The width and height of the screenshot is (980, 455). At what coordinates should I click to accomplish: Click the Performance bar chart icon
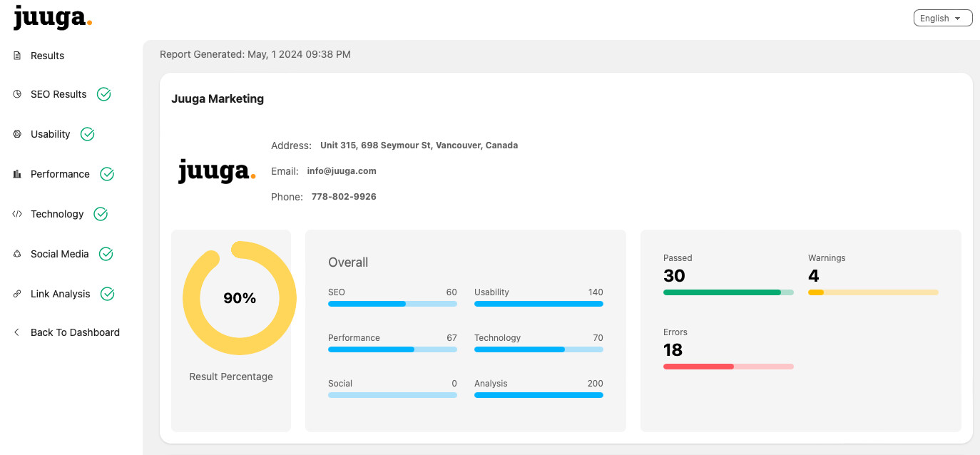(17, 174)
